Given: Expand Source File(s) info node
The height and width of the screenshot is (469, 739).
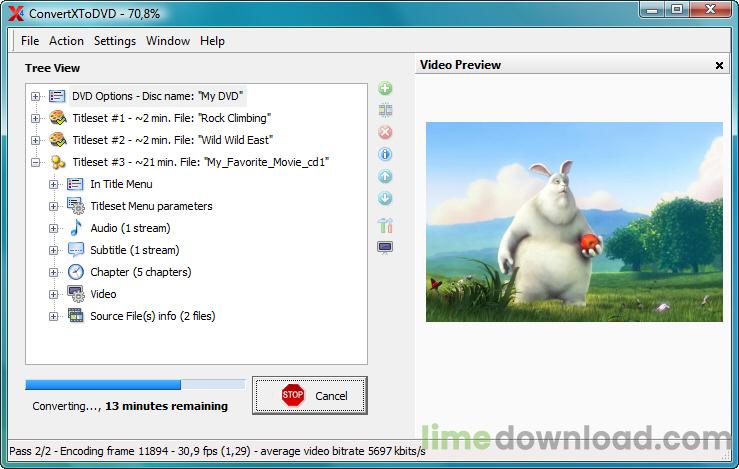Looking at the screenshot, I should (53, 316).
